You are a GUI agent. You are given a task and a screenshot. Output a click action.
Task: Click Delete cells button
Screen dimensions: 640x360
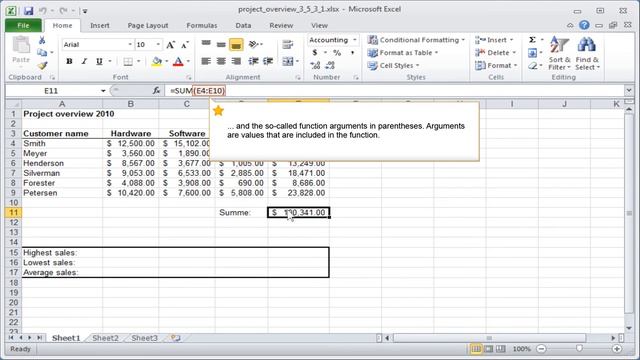click(x=496, y=53)
